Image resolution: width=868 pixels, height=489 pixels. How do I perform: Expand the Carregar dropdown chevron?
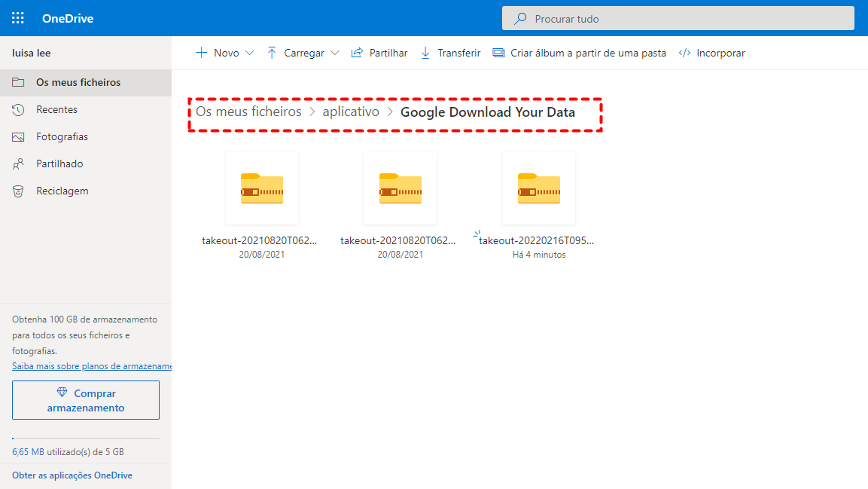335,53
